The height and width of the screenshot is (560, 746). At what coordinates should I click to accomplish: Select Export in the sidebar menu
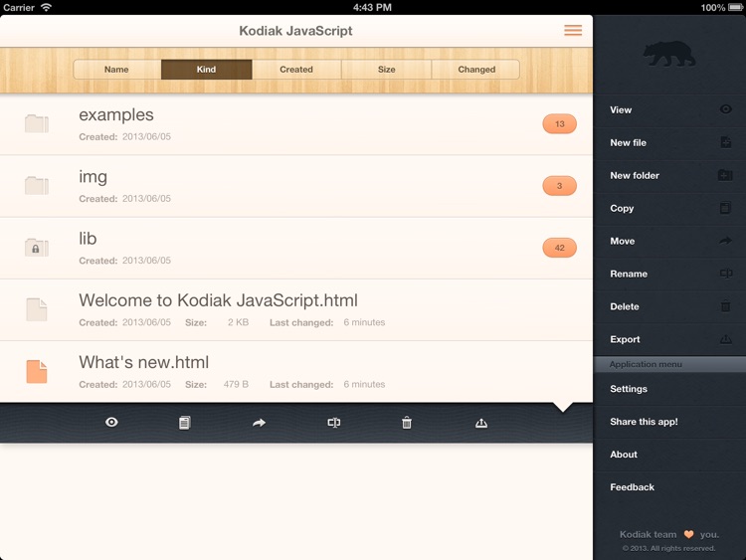coord(669,340)
